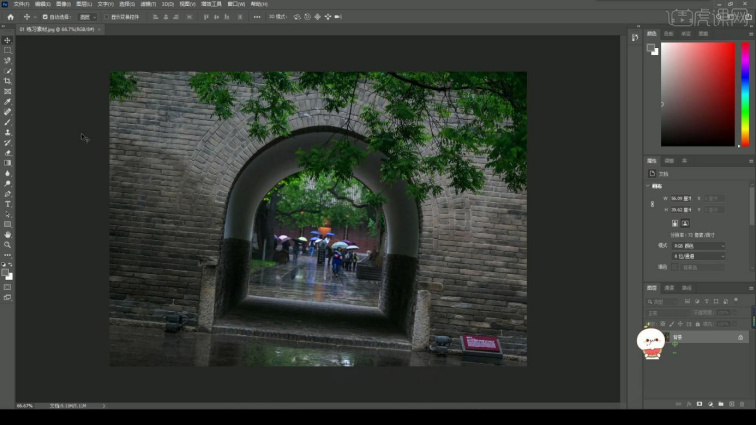Pick the Hand tool

[7, 235]
